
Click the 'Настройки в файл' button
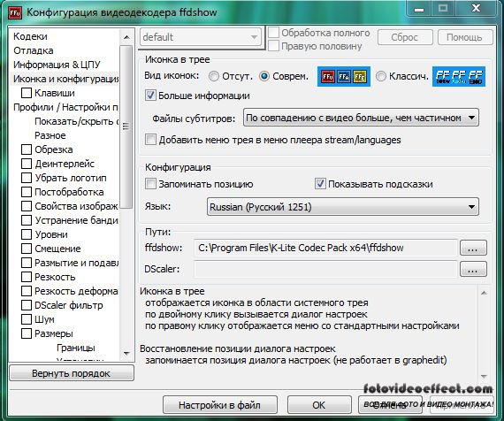click(x=220, y=405)
